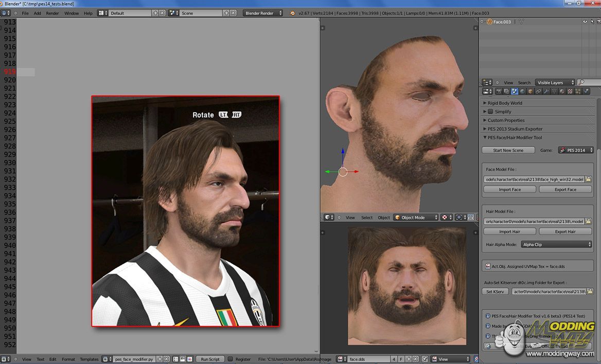
Task: Open the Texture properties checker icon
Action: coord(570,92)
